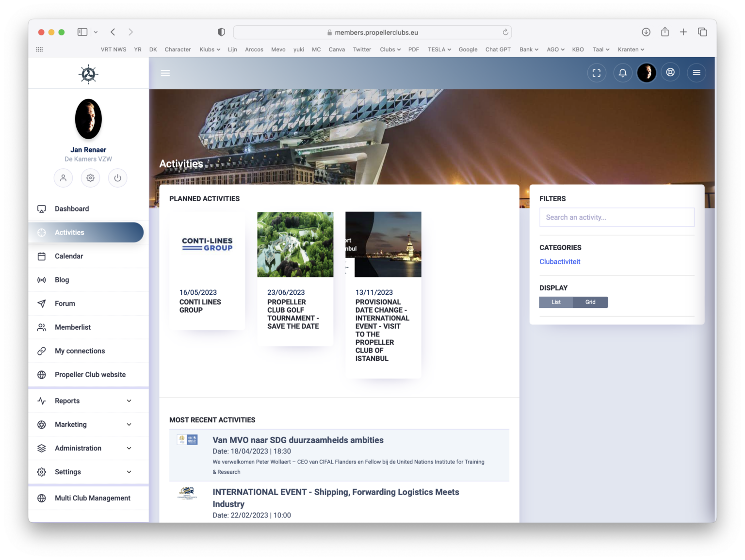The width and height of the screenshot is (745, 560).
Task: Click the Safari address bar
Action: (372, 32)
